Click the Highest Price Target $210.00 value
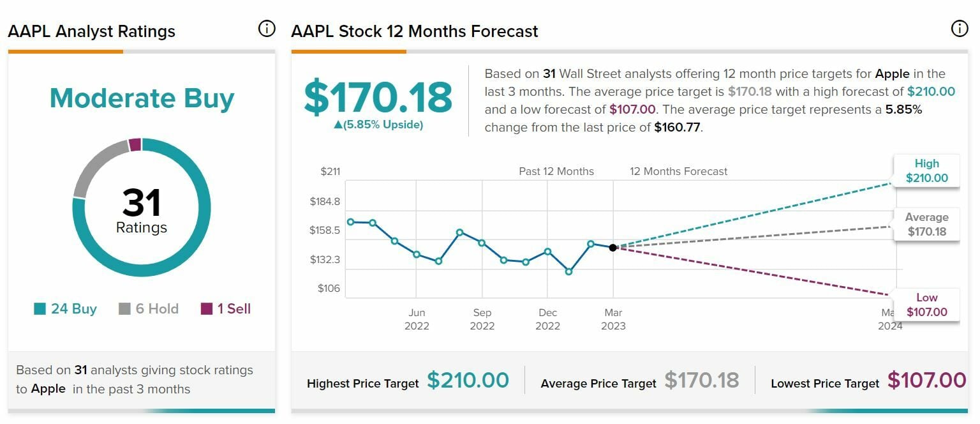This screenshot has width=980, height=424. click(468, 381)
